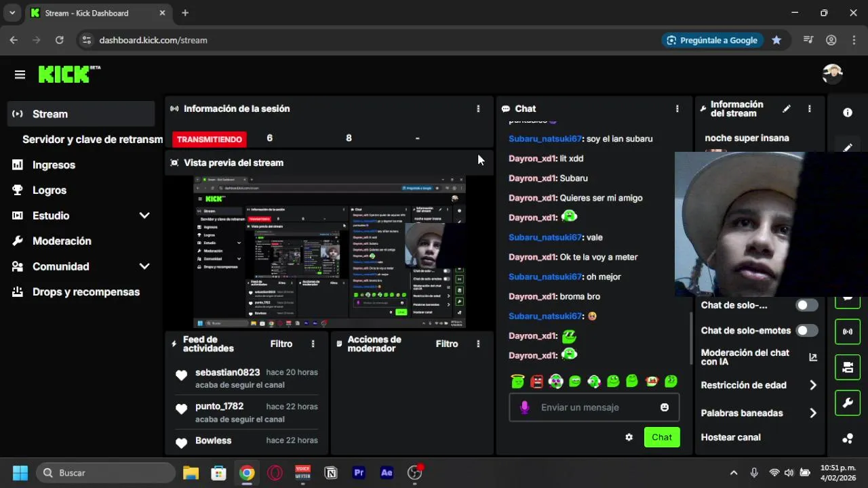
Task: Open Voicemeeter from the taskbar
Action: pos(302,472)
